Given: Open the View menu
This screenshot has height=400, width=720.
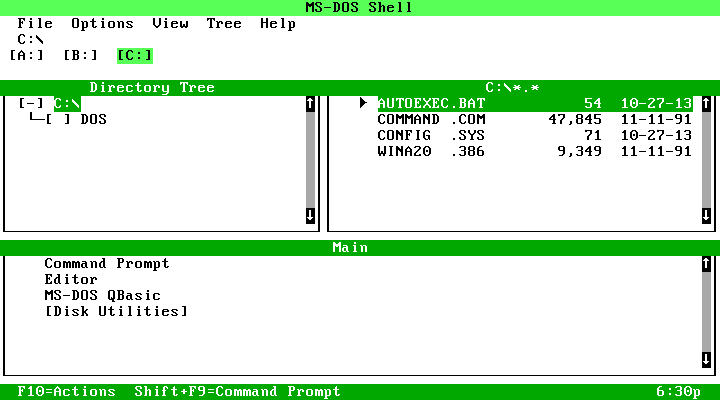Looking at the screenshot, I should 170,23.
